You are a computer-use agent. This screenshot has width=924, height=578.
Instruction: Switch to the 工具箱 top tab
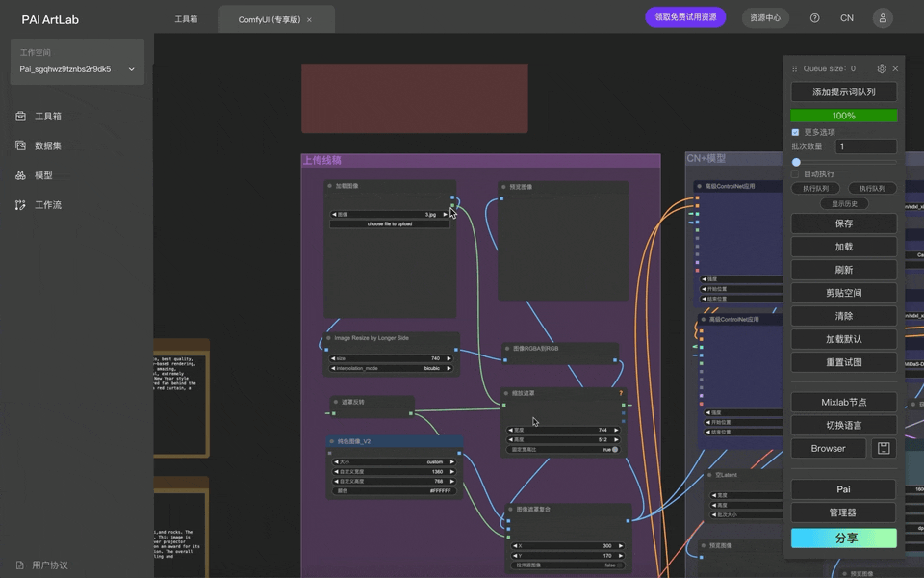pyautogui.click(x=186, y=19)
